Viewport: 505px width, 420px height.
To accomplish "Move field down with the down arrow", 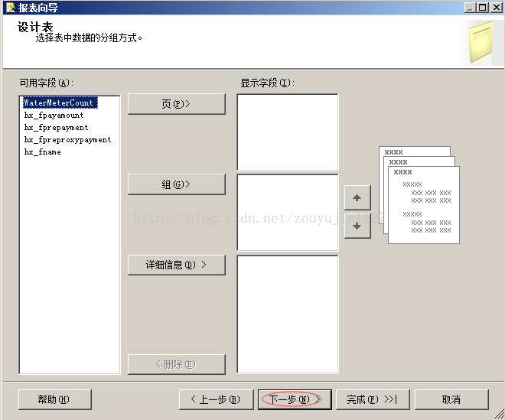I will 357,226.
